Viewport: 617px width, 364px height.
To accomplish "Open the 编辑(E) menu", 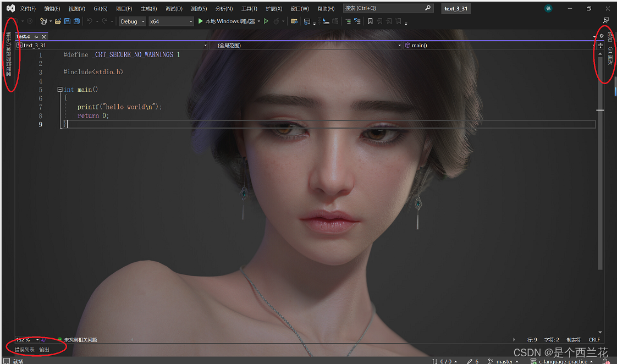I will 52,8.
